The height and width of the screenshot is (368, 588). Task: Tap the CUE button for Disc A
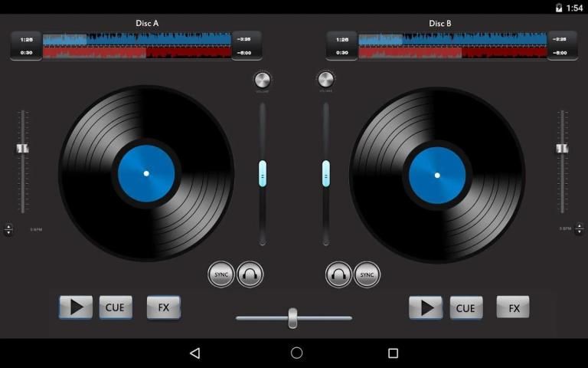[115, 307]
